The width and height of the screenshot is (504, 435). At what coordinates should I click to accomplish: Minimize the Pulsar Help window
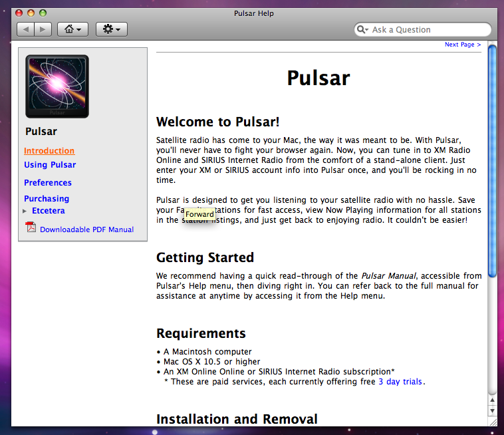[x=31, y=13]
